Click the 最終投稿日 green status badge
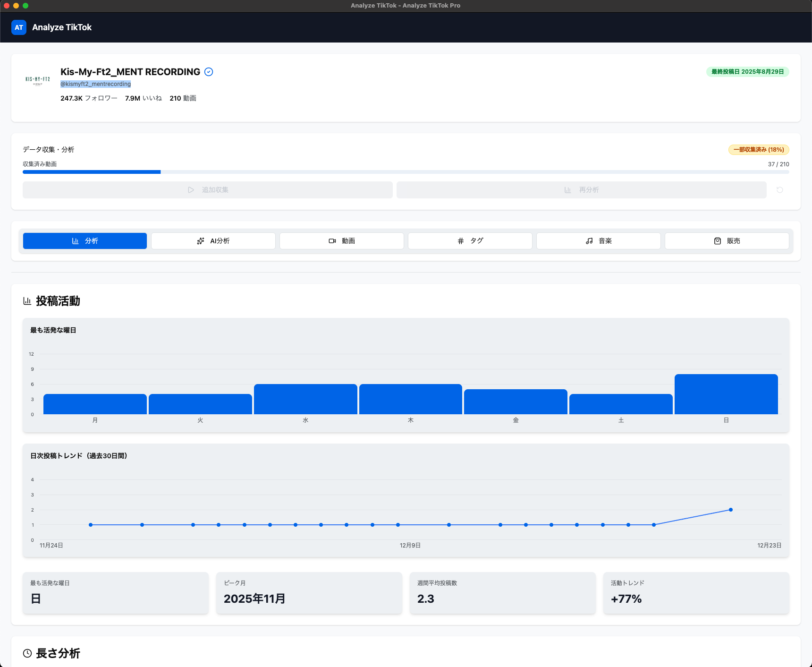The width and height of the screenshot is (812, 667). [x=747, y=72]
